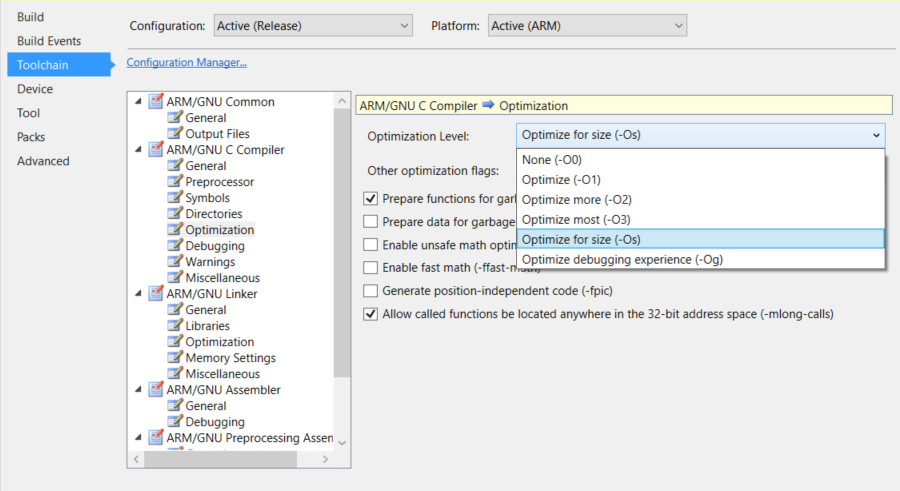Collapse the ARM/GNU Linker tree node

tap(139, 294)
